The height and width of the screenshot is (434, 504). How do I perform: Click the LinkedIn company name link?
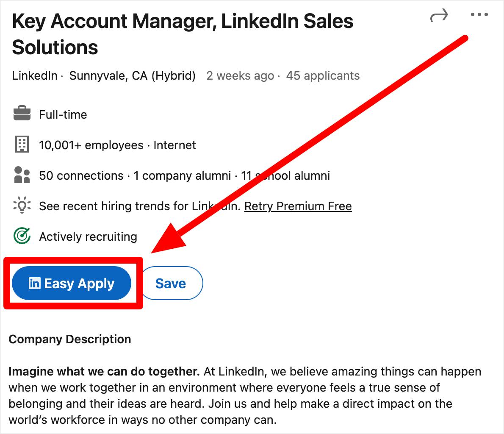click(34, 75)
